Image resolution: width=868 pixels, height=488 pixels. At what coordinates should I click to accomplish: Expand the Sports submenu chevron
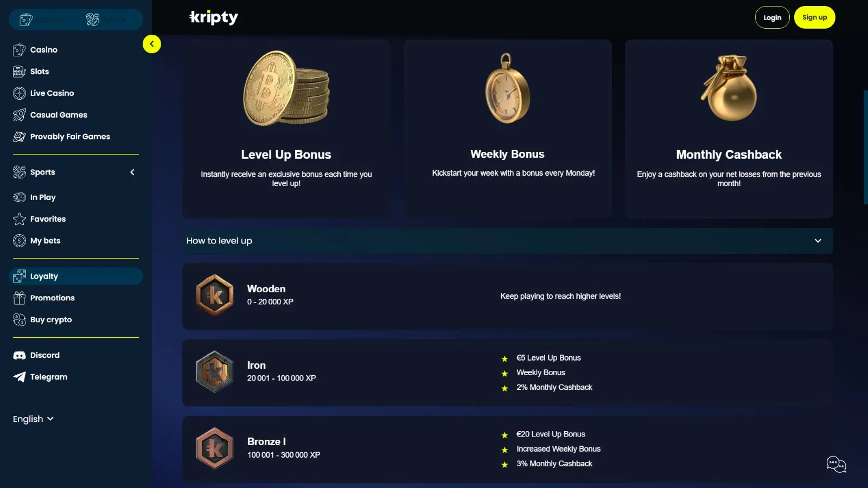click(x=132, y=172)
